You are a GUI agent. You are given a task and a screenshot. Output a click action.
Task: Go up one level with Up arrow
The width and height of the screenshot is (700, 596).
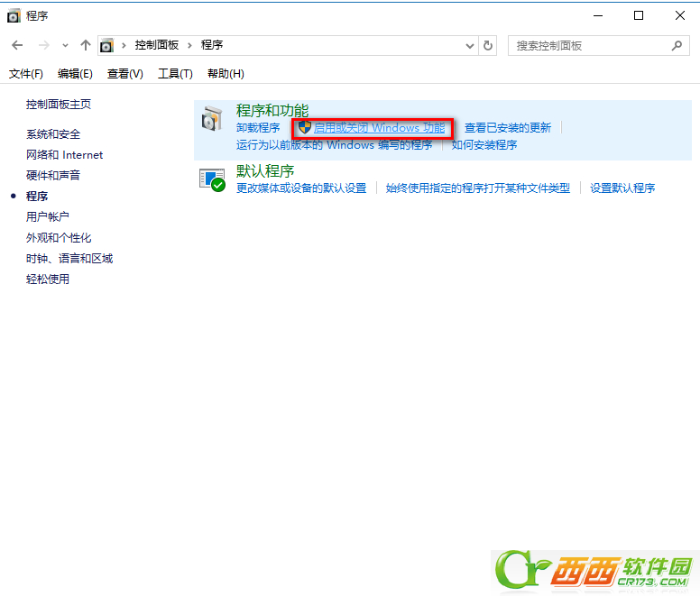click(86, 45)
